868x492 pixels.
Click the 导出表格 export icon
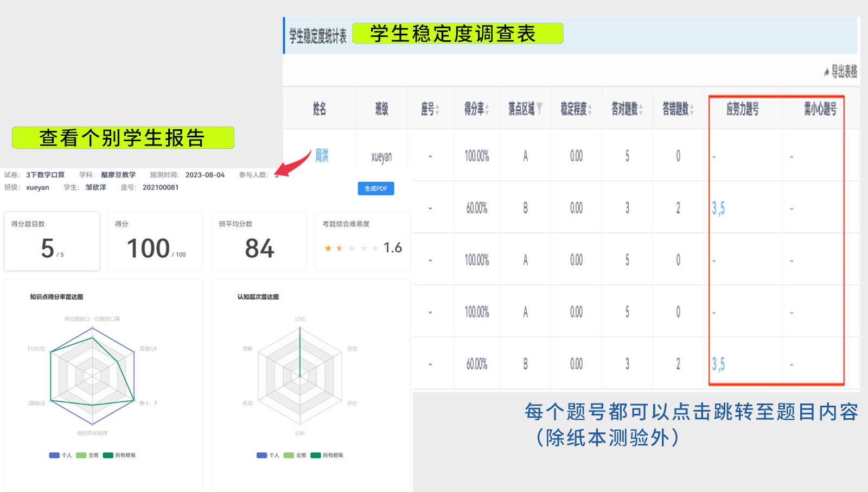pyautogui.click(x=826, y=72)
